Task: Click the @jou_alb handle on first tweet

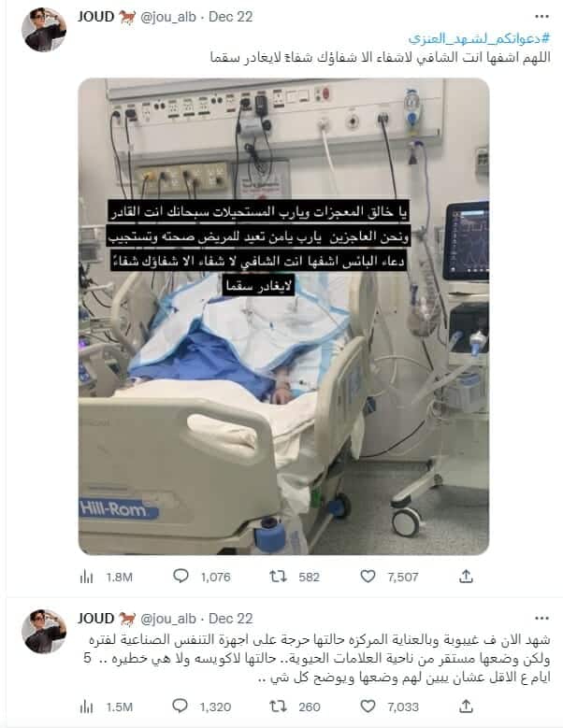Action: tap(168, 17)
